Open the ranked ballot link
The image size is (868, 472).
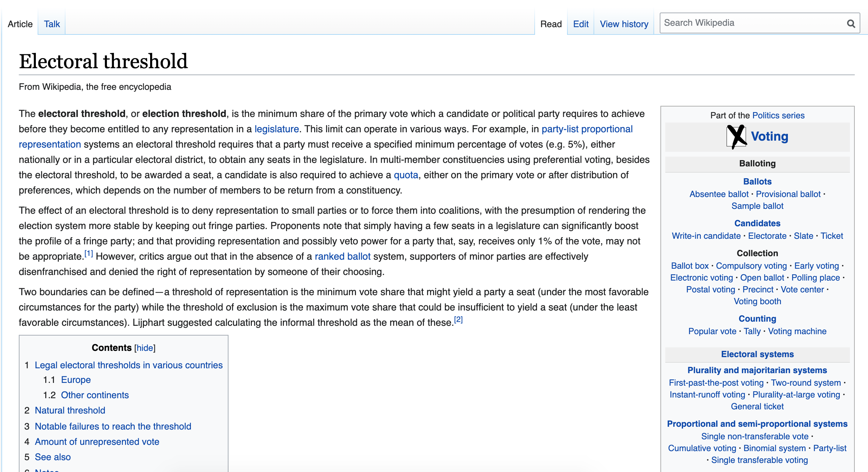pyautogui.click(x=342, y=257)
